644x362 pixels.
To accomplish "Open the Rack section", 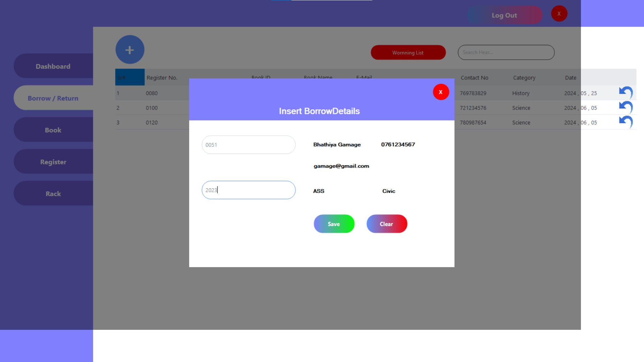I will click(x=53, y=194).
